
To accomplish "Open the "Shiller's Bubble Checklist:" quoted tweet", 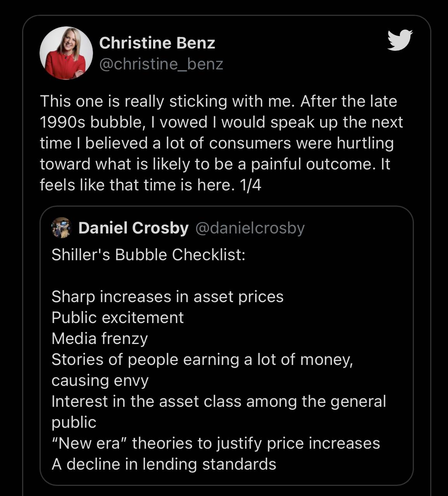I will coord(148,255).
